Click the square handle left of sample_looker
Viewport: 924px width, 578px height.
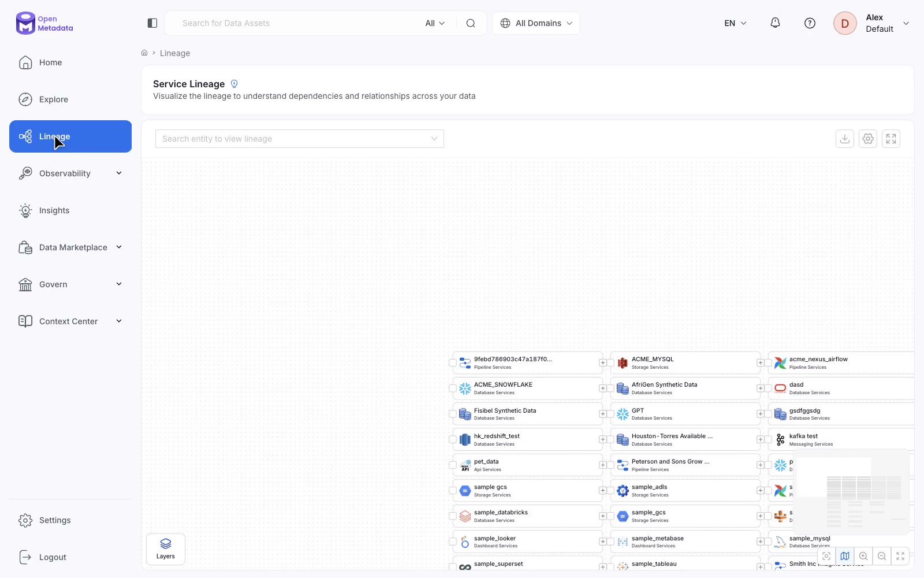pos(453,542)
